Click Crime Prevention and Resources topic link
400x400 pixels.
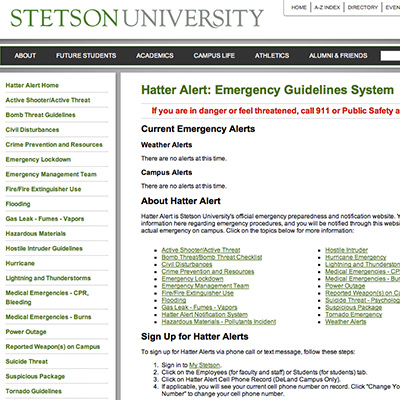pyautogui.click(x=208, y=272)
